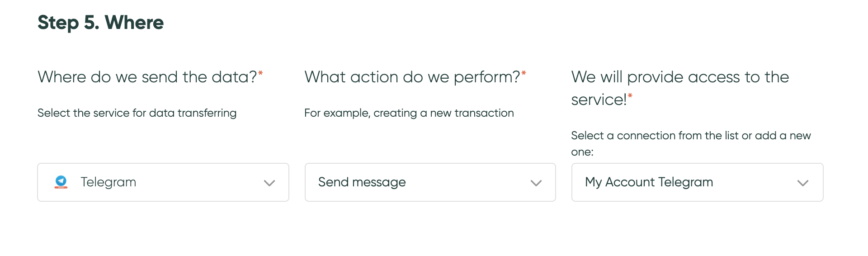Click the chevron arrow beside Send message
Screen dimensions: 868x256
pyautogui.click(x=536, y=183)
